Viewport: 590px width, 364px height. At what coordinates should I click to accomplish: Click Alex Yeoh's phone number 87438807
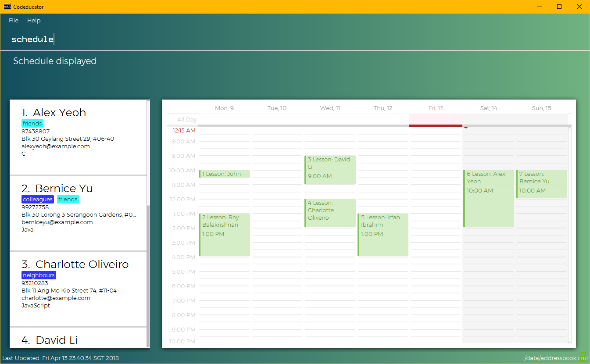[x=36, y=132]
